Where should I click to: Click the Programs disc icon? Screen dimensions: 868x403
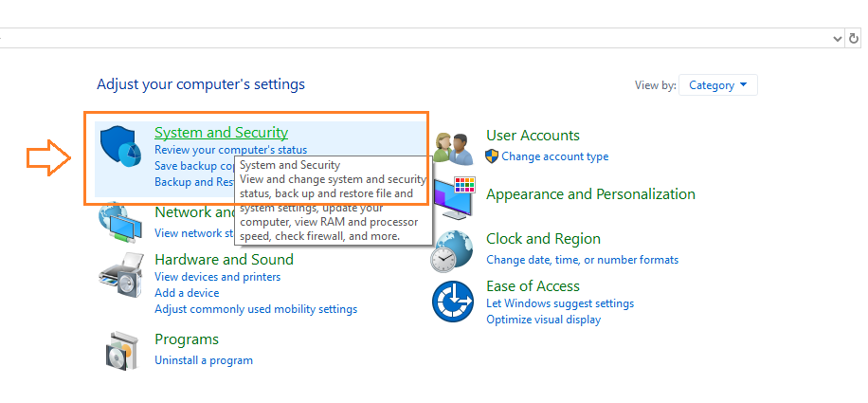123,350
